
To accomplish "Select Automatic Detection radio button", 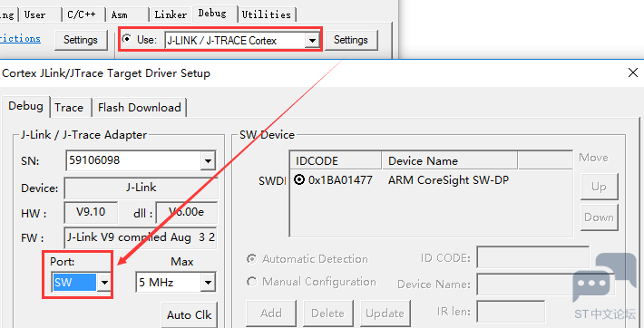I will 251,259.
